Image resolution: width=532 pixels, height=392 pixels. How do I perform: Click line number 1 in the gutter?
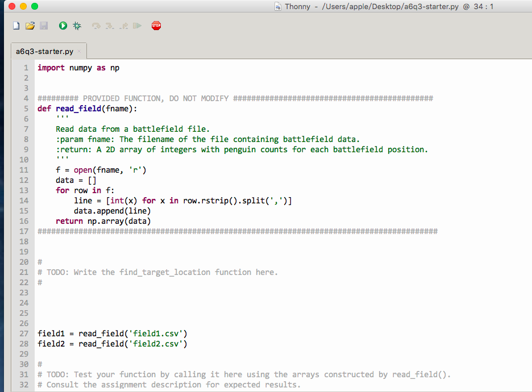[x=26, y=68]
